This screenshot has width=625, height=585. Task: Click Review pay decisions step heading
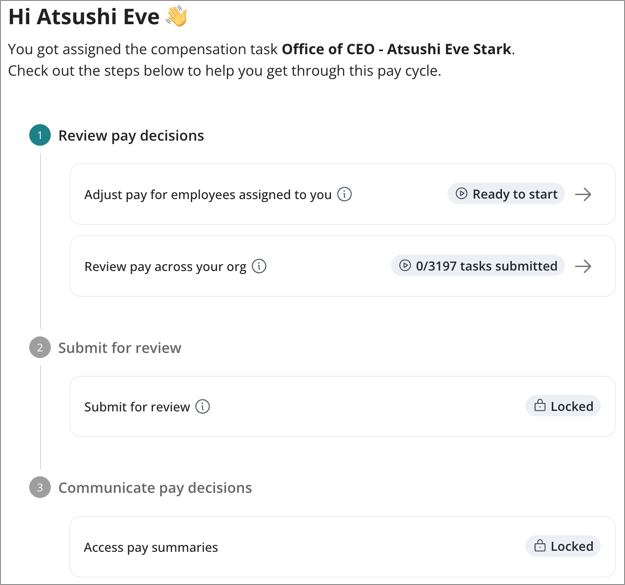click(x=131, y=136)
